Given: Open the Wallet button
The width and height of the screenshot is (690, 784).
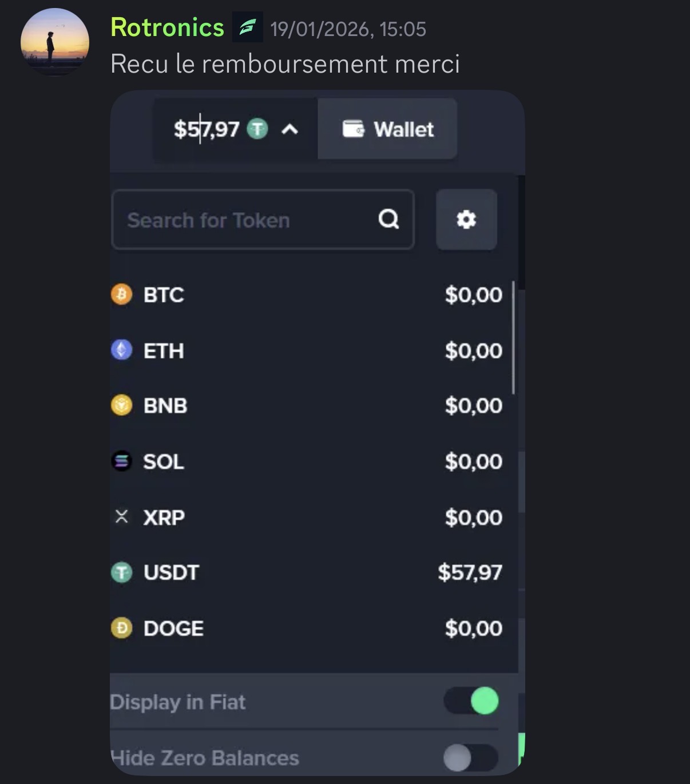Looking at the screenshot, I should (388, 129).
